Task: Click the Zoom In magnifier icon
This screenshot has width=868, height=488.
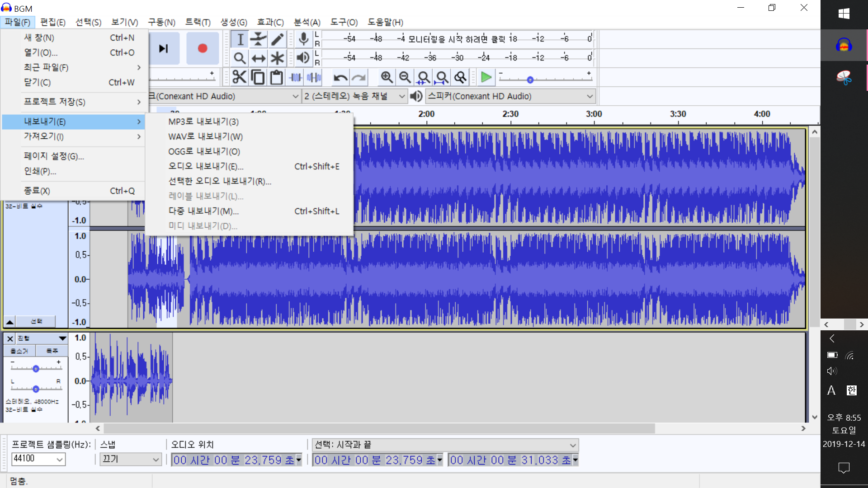Action: (x=386, y=78)
